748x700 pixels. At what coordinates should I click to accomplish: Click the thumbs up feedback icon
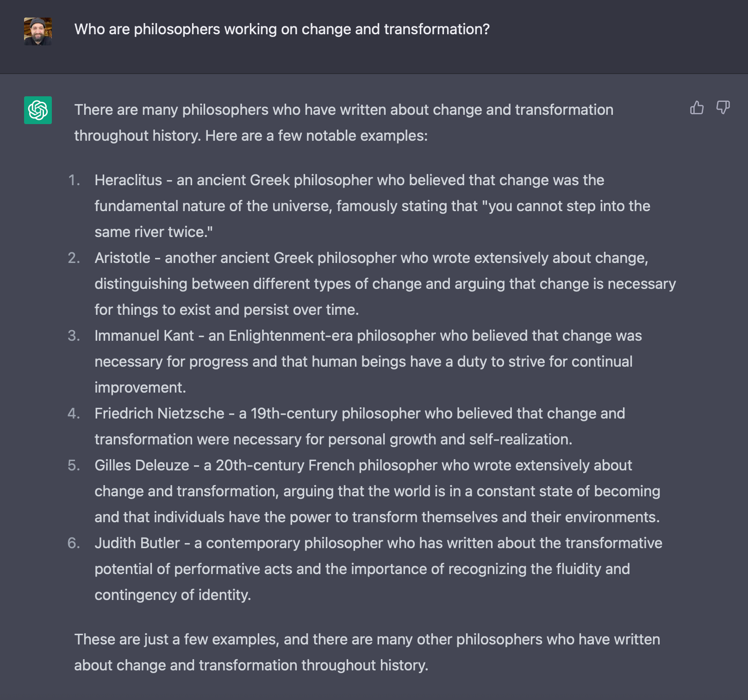pyautogui.click(x=697, y=108)
